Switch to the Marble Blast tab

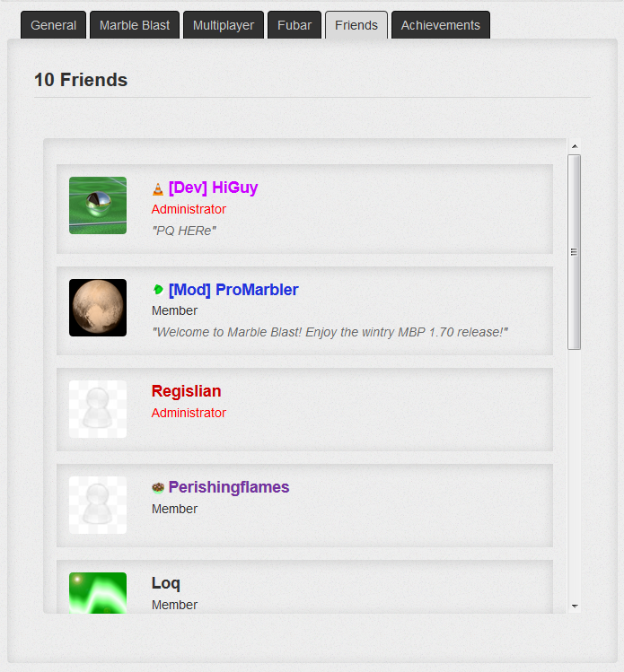coord(135,25)
